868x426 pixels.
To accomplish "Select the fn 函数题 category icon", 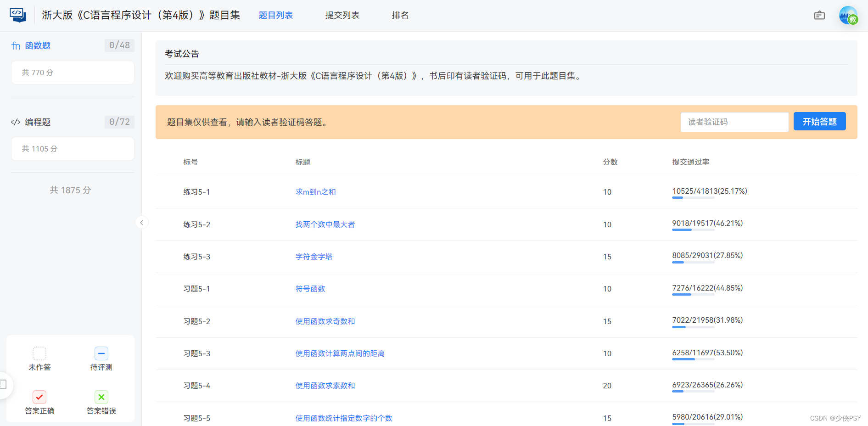I will [x=16, y=45].
